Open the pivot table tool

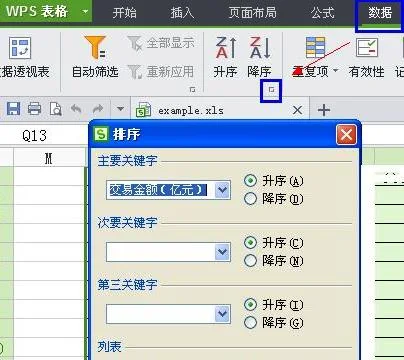(24, 57)
